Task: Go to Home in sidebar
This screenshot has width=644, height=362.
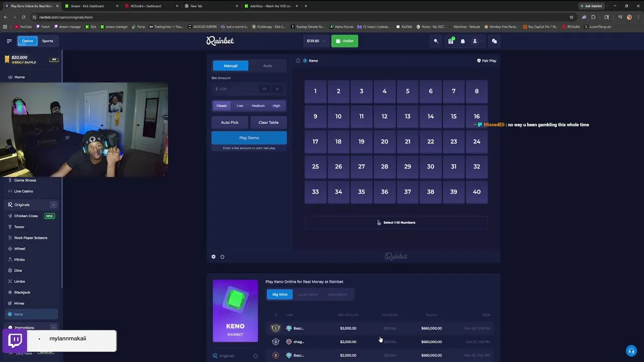Action: tap(31, 77)
